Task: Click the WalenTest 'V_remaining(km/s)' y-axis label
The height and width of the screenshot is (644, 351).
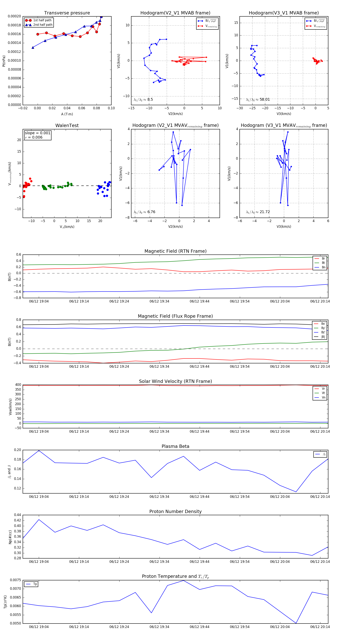Action: point(10,173)
